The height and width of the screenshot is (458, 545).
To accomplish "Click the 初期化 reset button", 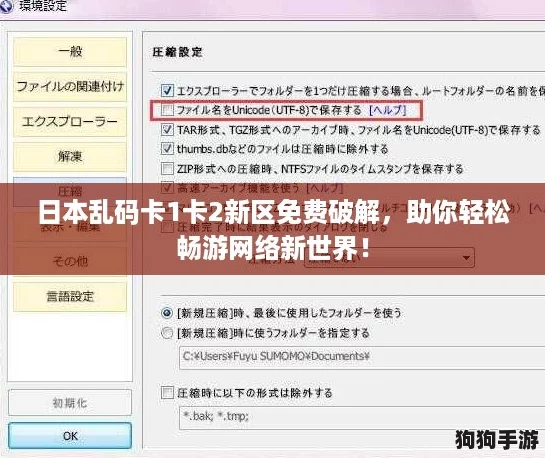I will 70,403.
